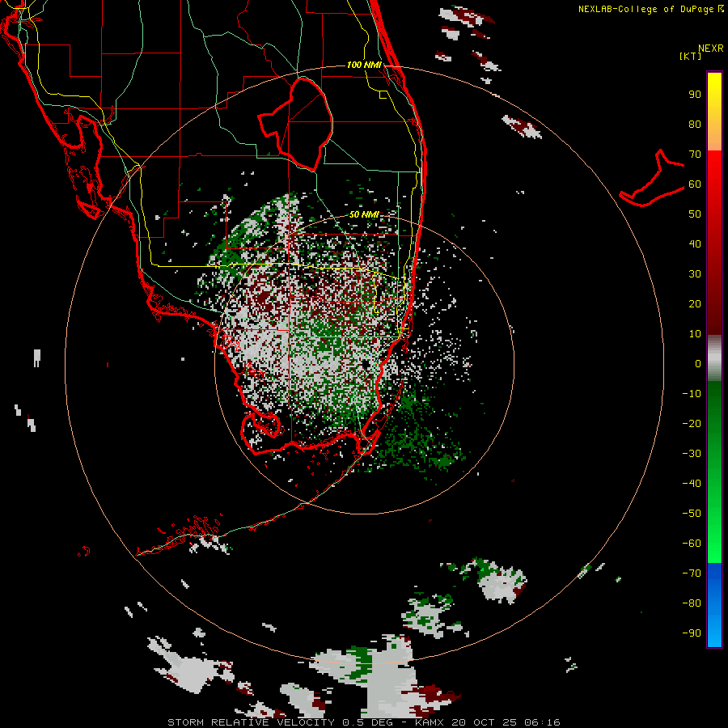The height and width of the screenshot is (728, 728).
Task: Click the -20 scale value
Action: pos(692,424)
